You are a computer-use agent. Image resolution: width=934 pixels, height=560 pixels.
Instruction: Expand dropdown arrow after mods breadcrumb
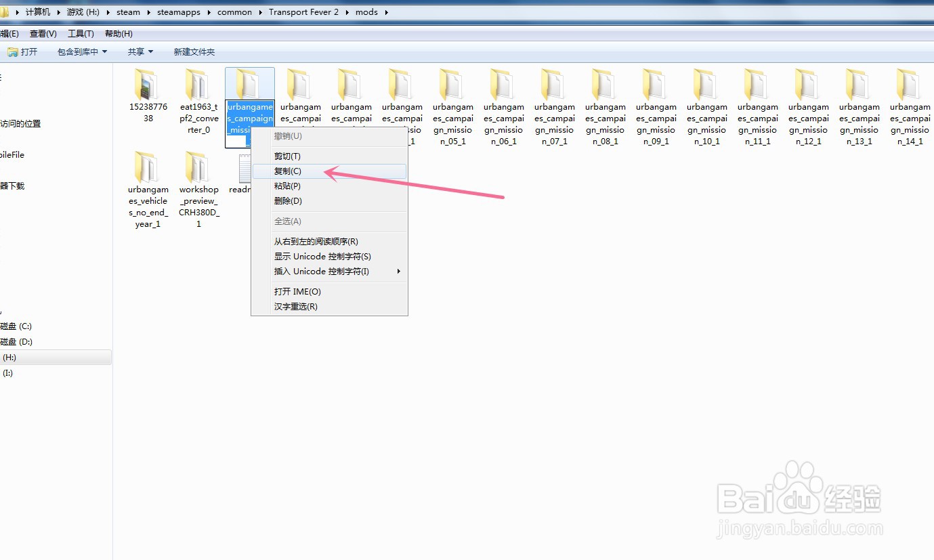[387, 12]
